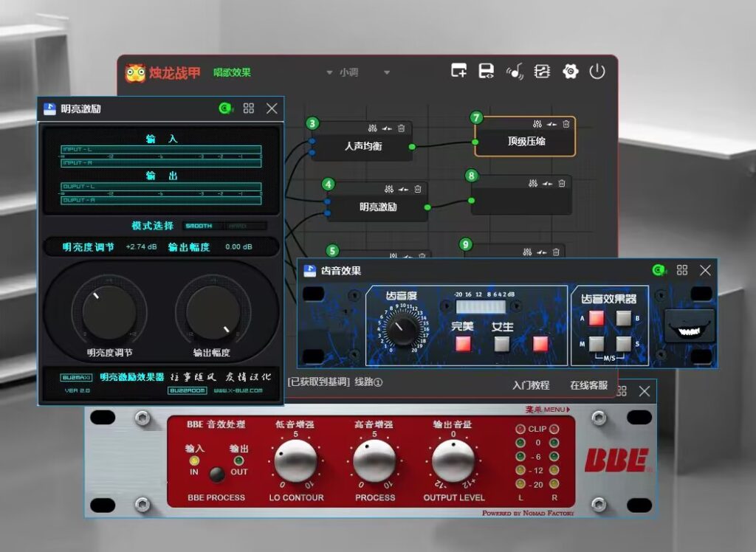Click the music note sound icon in the 烛龙战甲 toolbar
The image size is (756, 552).
pyautogui.click(x=515, y=72)
